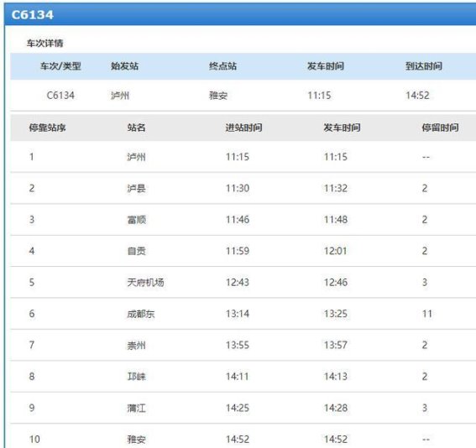This screenshot has width=476, height=448.
Task: Select station 蒲江 in row 9
Action: 136,408
